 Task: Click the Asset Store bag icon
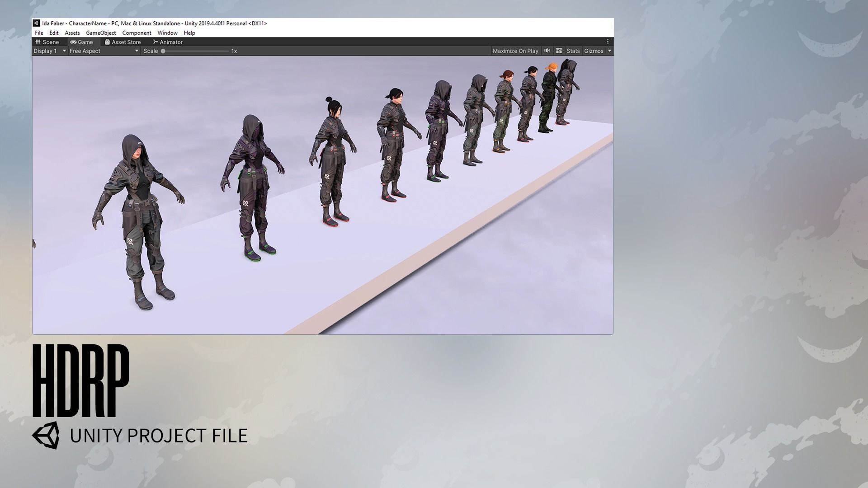[107, 42]
